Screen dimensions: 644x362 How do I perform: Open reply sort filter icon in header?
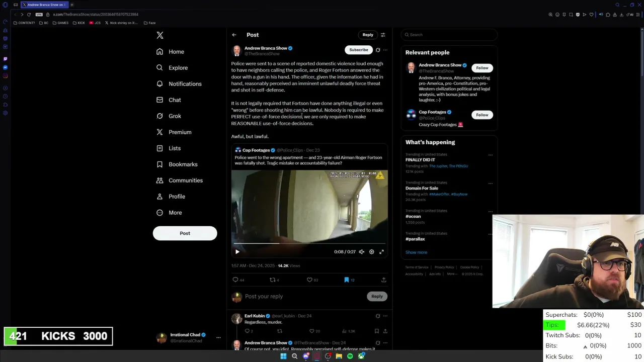[383, 35]
